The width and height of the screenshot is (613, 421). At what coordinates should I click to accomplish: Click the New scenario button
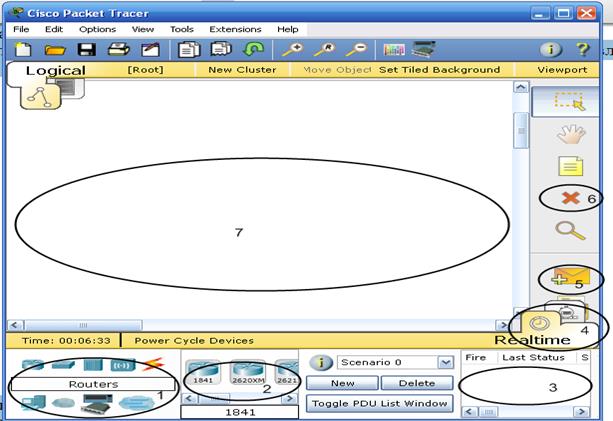[342, 383]
